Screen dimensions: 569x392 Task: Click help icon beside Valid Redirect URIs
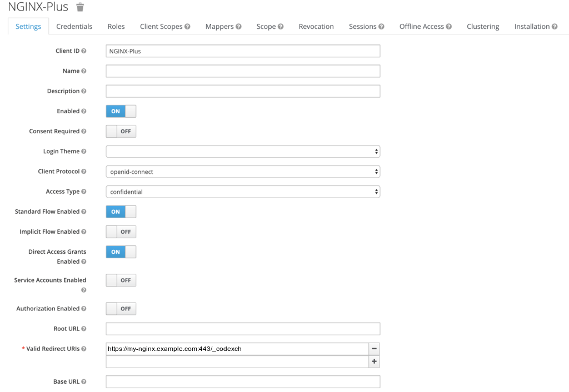coord(84,349)
